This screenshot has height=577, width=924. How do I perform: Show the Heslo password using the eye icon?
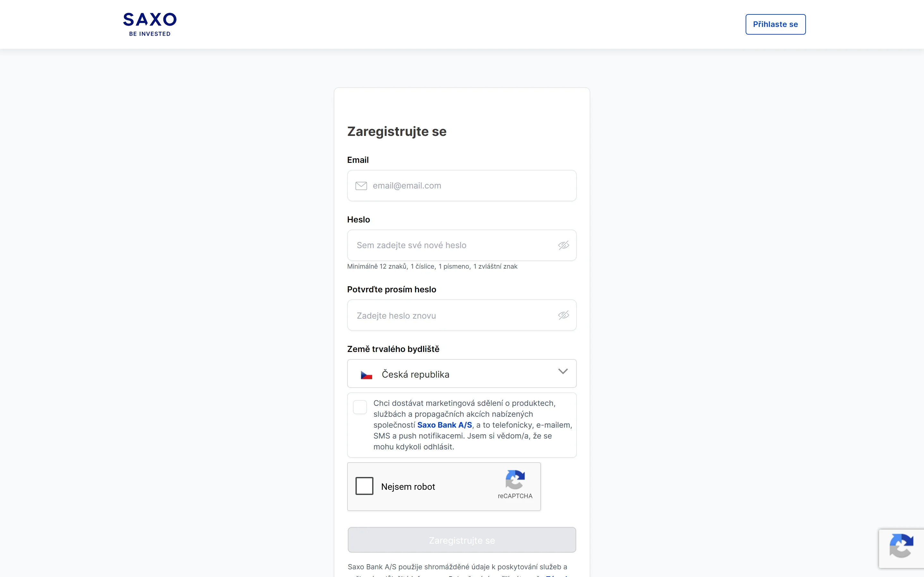coord(564,245)
